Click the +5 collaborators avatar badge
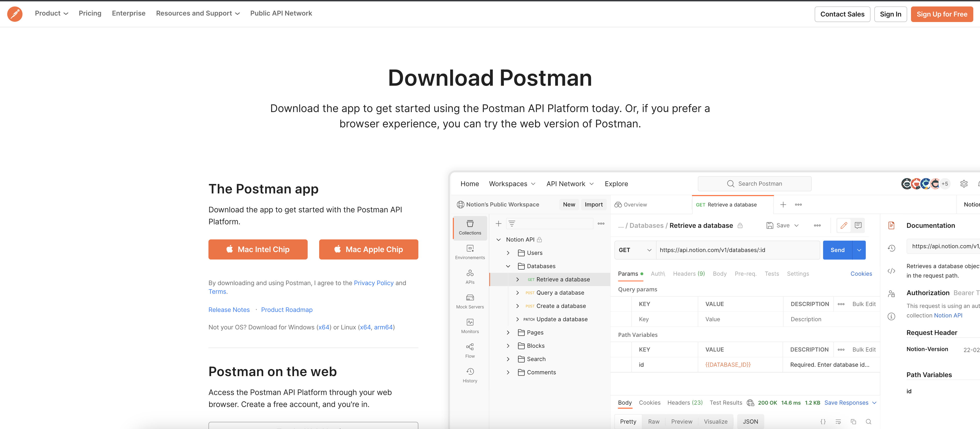Screen dimensions: 980x429 pos(945,184)
